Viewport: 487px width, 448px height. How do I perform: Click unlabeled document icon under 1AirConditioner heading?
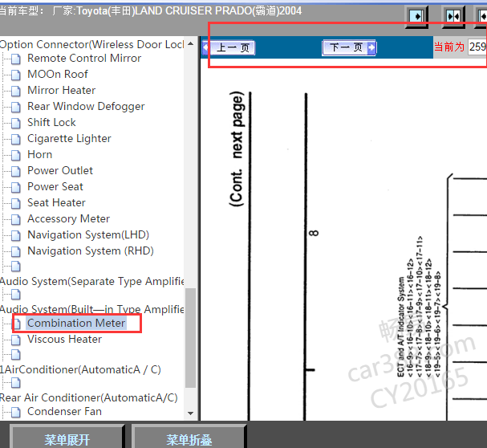coord(16,383)
